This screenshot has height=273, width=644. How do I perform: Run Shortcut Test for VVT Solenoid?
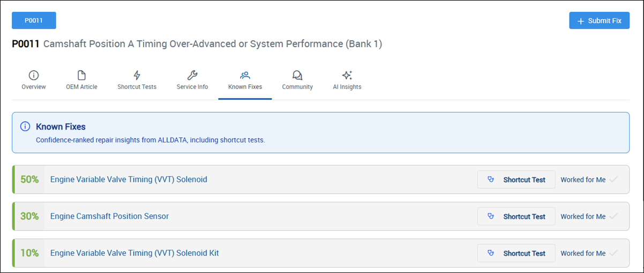click(516, 180)
